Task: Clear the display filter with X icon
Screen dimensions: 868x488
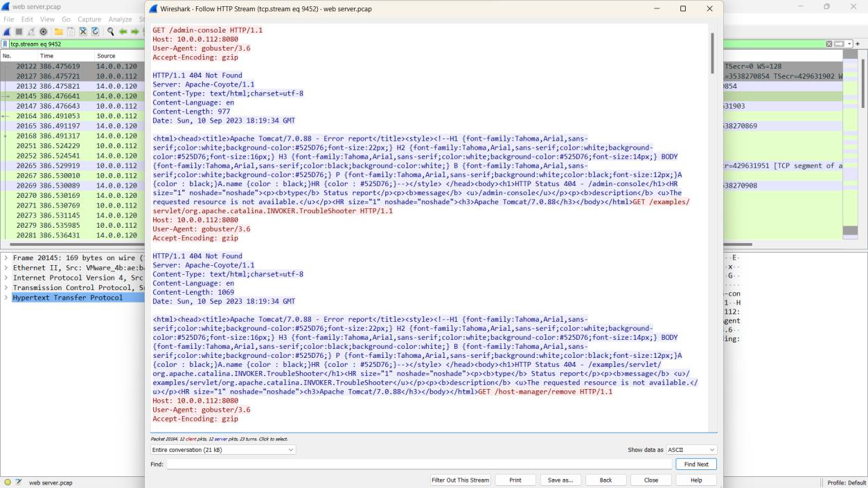Action: [829, 44]
